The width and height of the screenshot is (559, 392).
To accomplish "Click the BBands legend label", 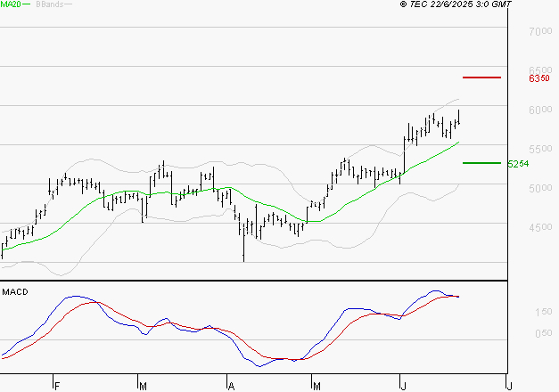I will pyautogui.click(x=50, y=4).
